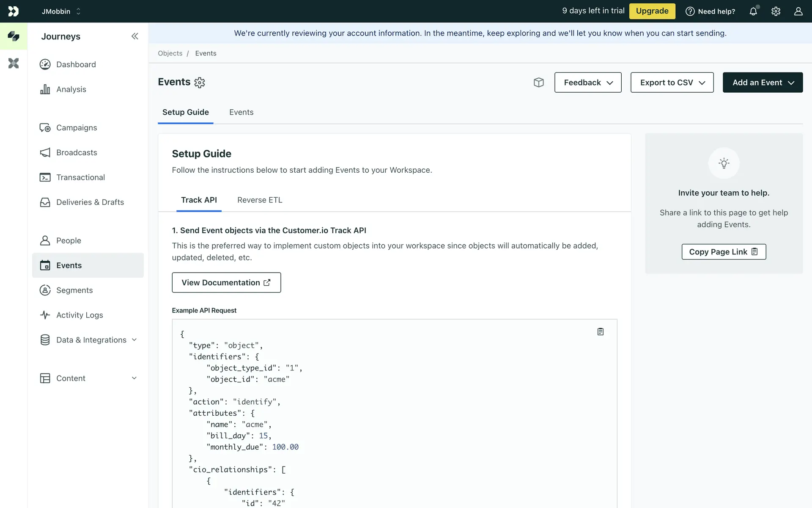Open the notifications bell
Screen dimensions: 812x508
pyautogui.click(x=753, y=11)
